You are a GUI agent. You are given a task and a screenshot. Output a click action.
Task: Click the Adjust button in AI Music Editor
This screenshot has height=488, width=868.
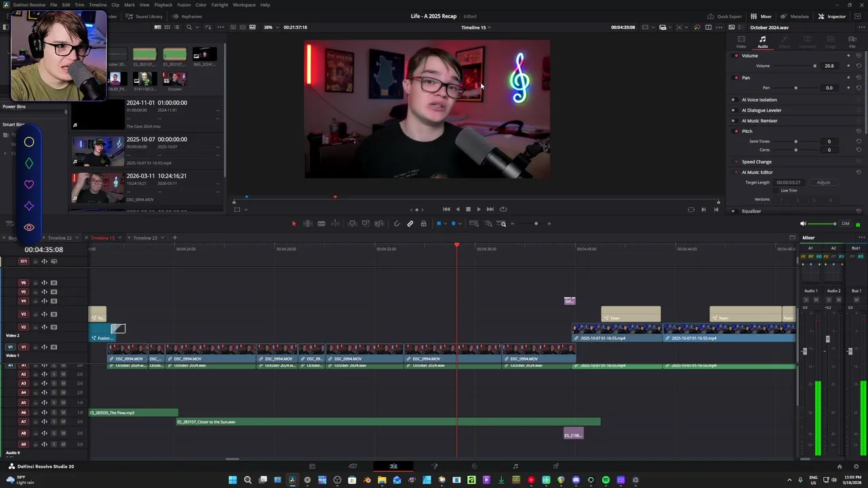823,182
